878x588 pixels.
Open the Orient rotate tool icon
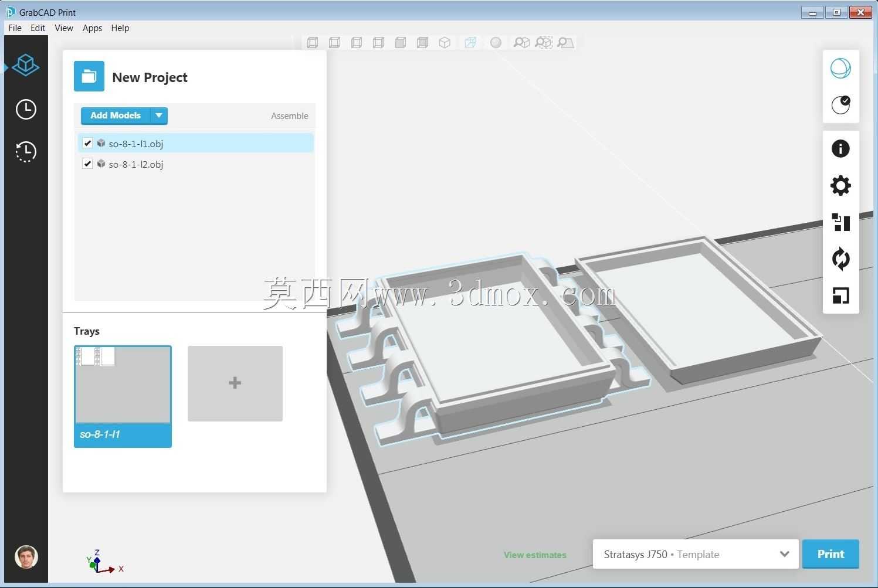pyautogui.click(x=840, y=259)
